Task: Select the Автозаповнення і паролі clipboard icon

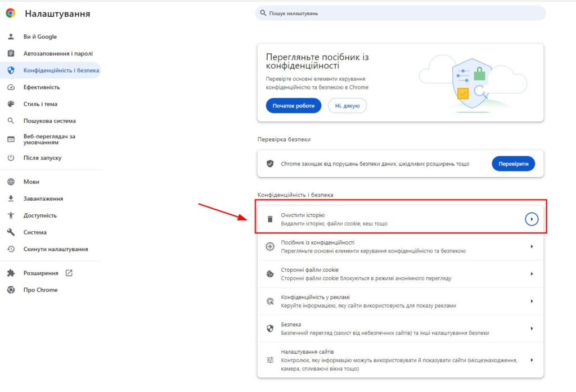Action: [11, 53]
